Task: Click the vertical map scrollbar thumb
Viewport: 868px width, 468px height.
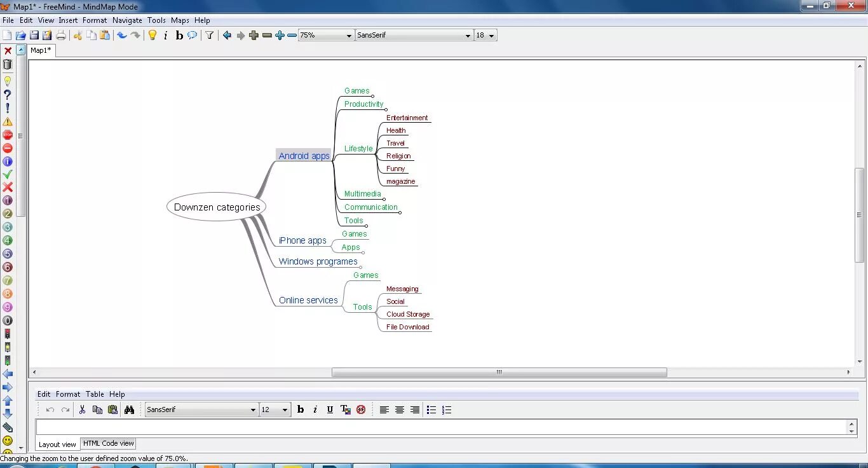Action: coord(859,215)
